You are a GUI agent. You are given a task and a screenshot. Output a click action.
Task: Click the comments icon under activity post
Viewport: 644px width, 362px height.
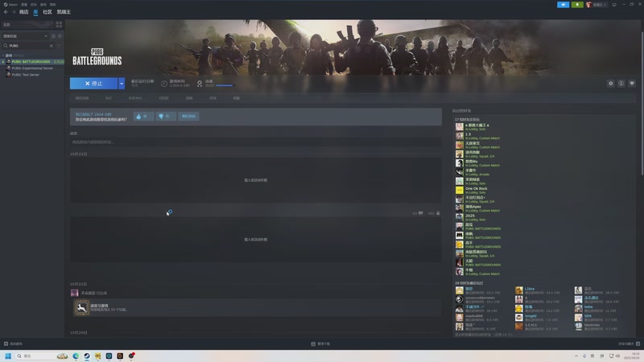tap(420, 213)
